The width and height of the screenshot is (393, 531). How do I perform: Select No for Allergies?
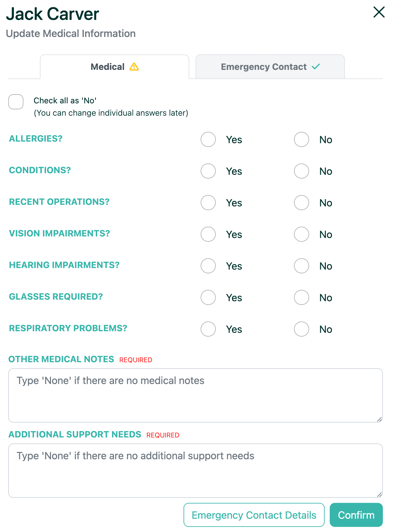coord(301,140)
